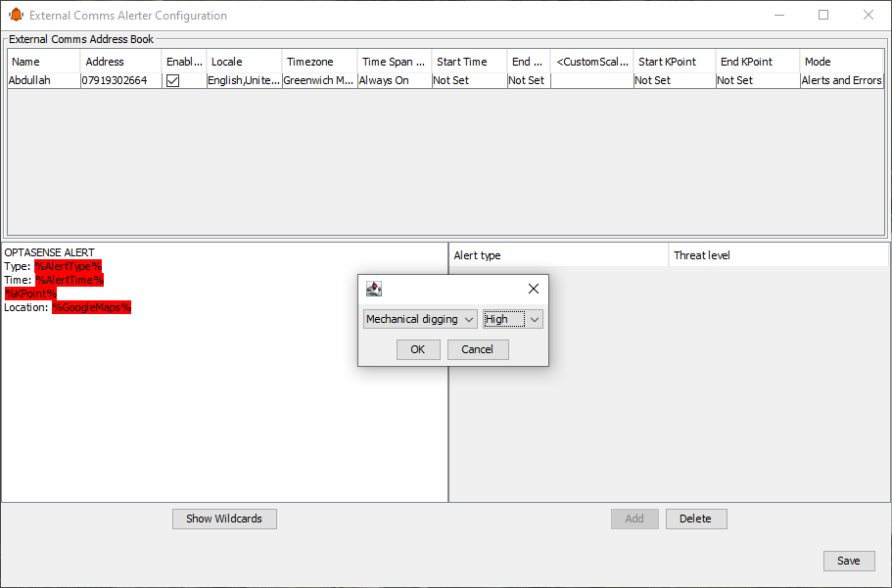
Task: Click the Threat level column header
Action: click(x=777, y=255)
